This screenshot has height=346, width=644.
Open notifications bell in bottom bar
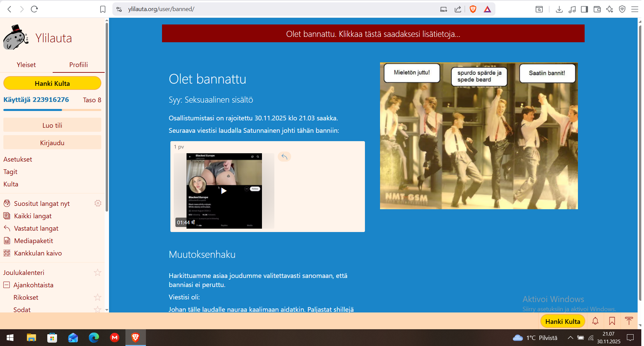coord(595,321)
